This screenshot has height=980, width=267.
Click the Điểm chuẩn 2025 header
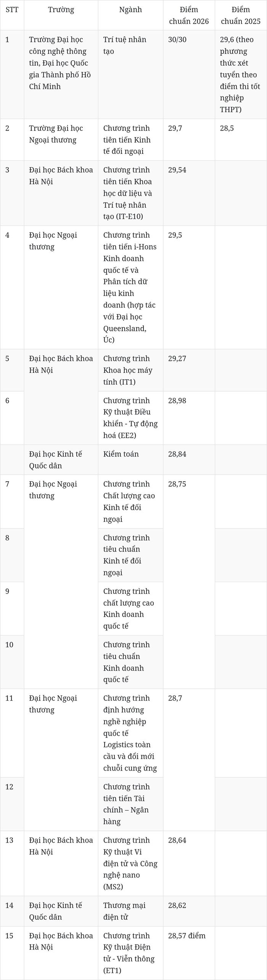tap(241, 15)
